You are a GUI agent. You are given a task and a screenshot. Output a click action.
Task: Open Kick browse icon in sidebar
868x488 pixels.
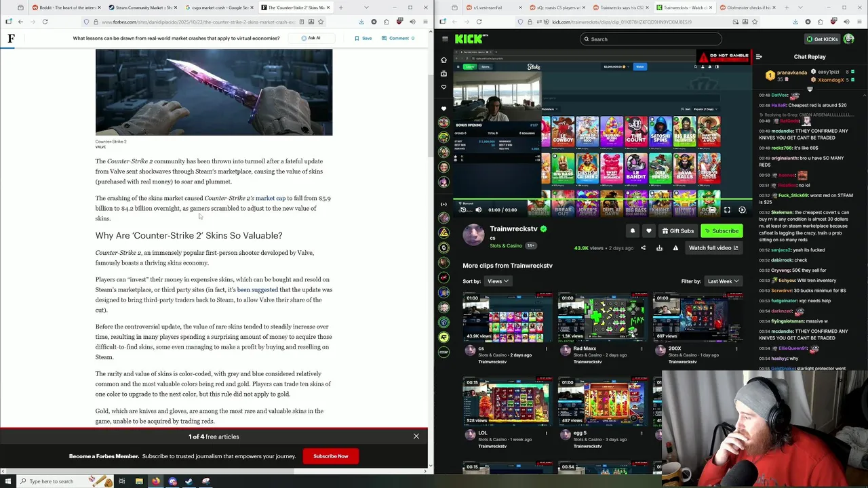(x=443, y=73)
